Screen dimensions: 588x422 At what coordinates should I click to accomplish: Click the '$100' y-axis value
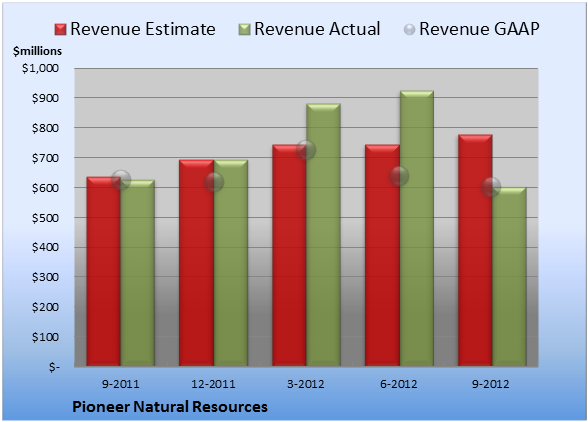[x=45, y=337]
